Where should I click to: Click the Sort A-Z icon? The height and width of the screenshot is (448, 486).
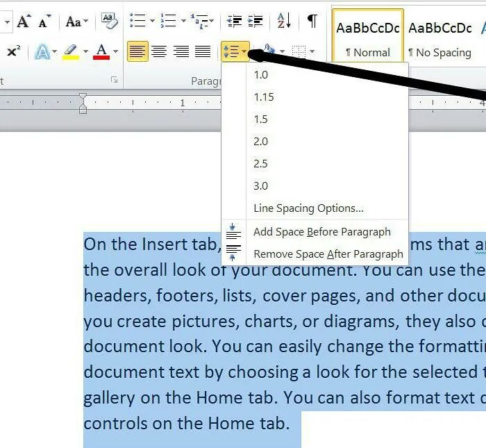[x=284, y=21]
